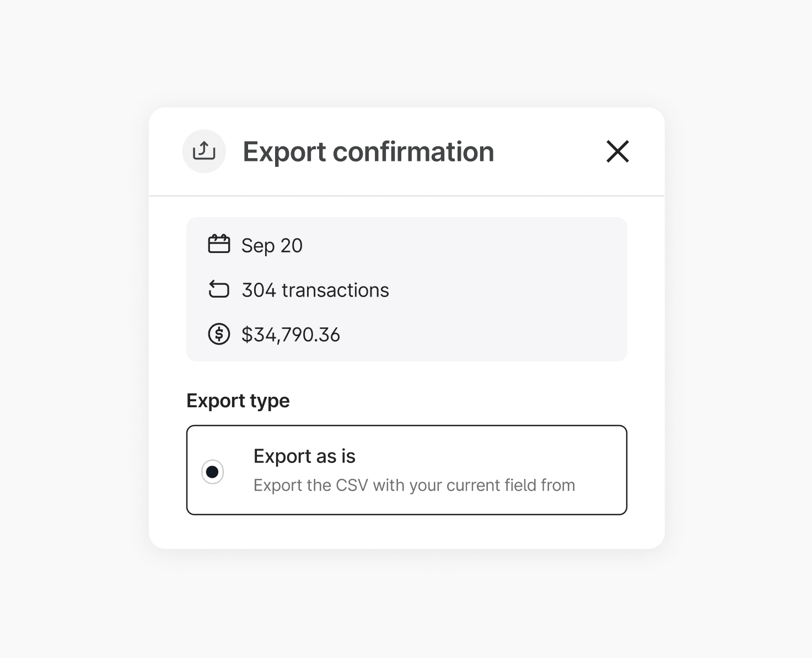Select the Export as is radio button
Image resolution: width=812 pixels, height=658 pixels.
pyautogui.click(x=212, y=472)
